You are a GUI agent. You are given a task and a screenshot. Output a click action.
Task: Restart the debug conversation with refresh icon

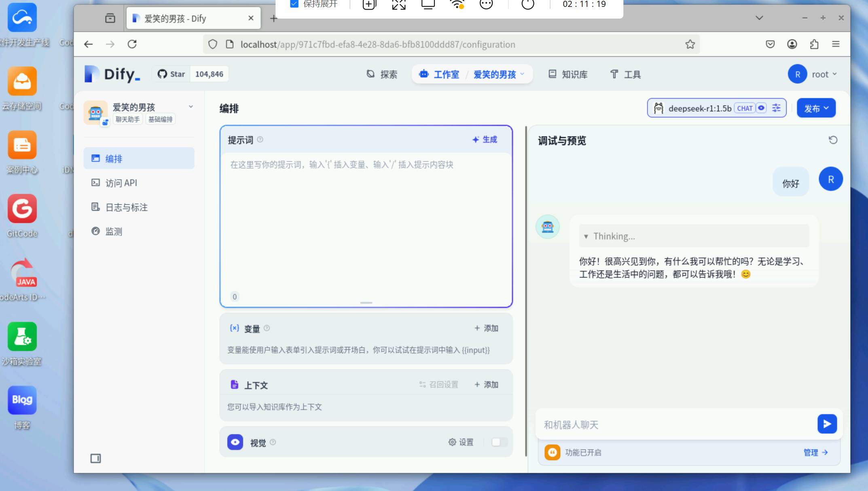pyautogui.click(x=833, y=140)
